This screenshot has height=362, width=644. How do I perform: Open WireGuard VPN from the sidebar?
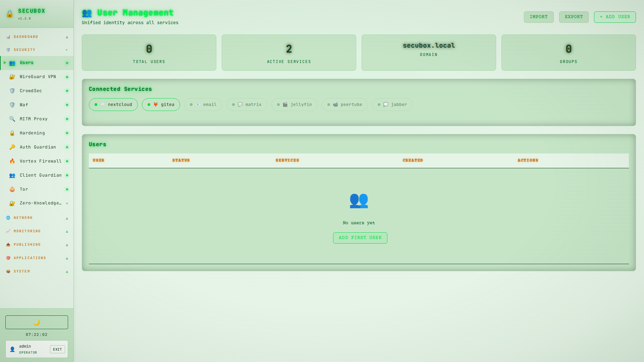(12, 76)
